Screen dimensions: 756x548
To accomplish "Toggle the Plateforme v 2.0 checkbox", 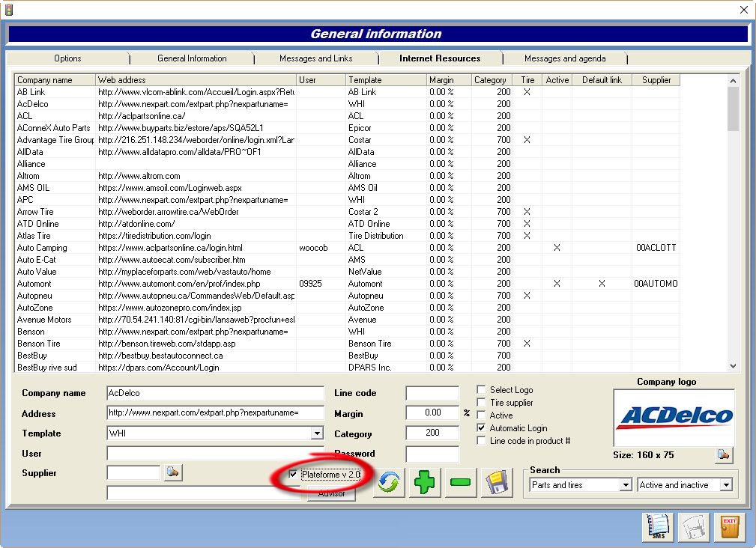I will 293,475.
